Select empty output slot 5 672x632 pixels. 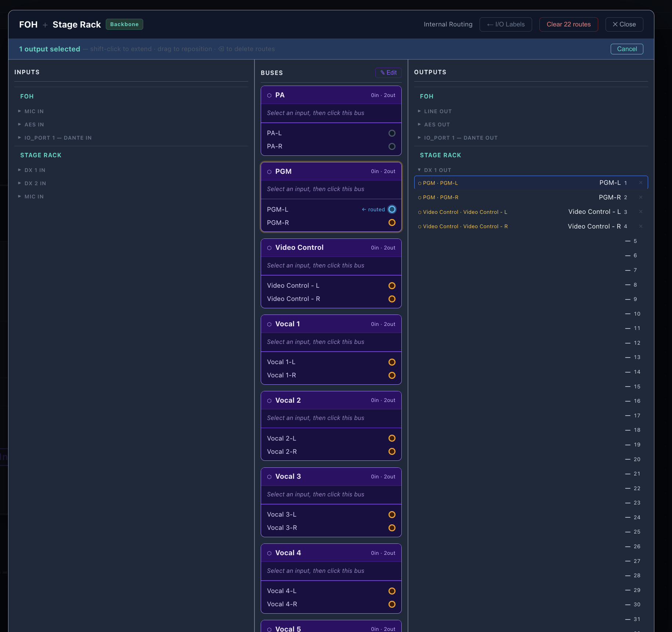point(531,241)
